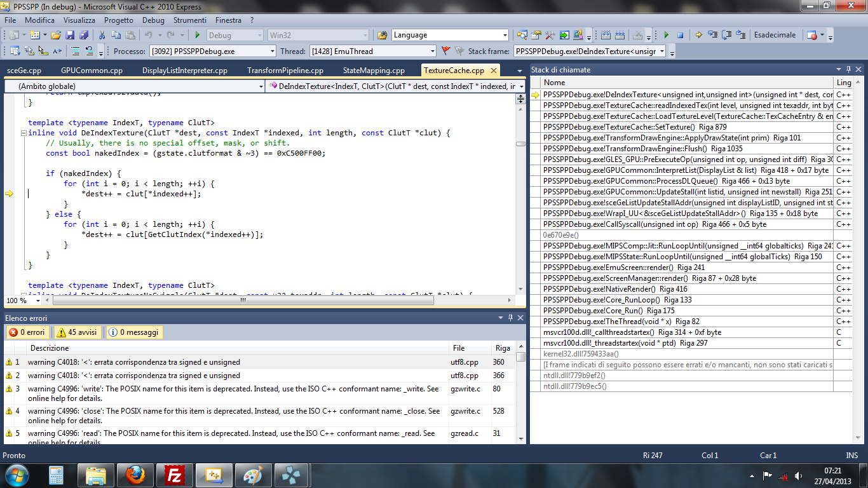
Task: Click the Stop Debugging blue square icon
Action: tap(680, 35)
